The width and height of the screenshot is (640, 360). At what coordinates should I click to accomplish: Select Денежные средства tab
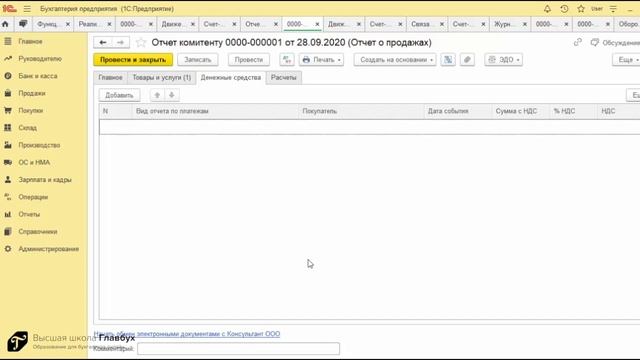[x=231, y=78]
